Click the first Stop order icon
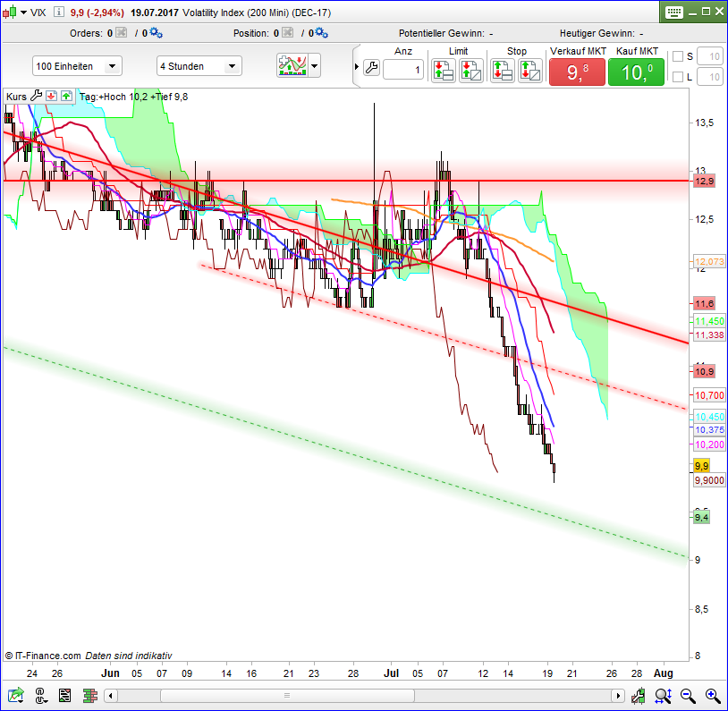The width and height of the screenshot is (728, 711). tap(503, 71)
